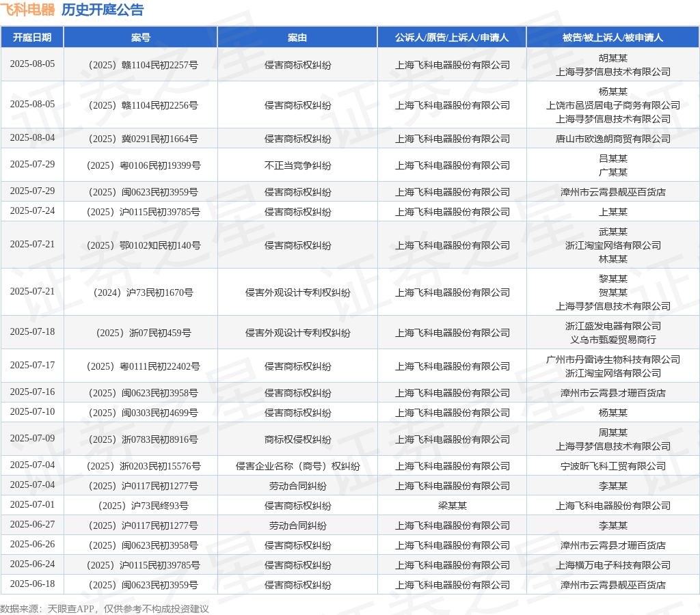
Task: Select the 公诉人/原告/上诉人/申请人 column header
Action: 452,38
